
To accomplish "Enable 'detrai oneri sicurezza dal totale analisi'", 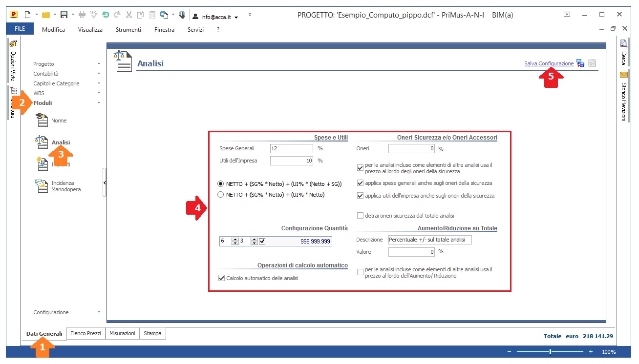I will (361, 215).
